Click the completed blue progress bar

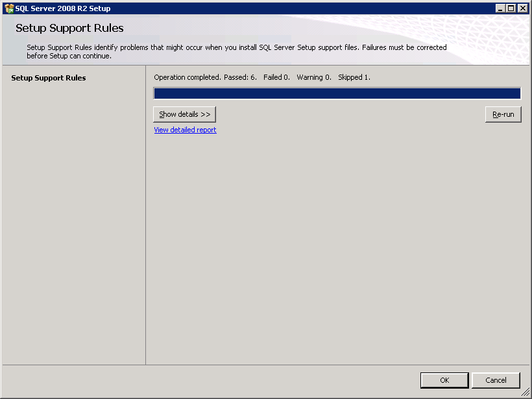pyautogui.click(x=337, y=93)
